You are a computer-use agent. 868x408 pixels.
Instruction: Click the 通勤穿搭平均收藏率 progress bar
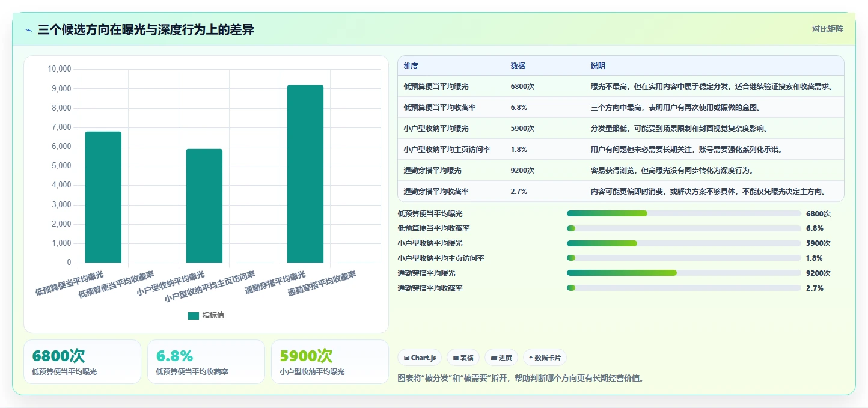(684, 288)
